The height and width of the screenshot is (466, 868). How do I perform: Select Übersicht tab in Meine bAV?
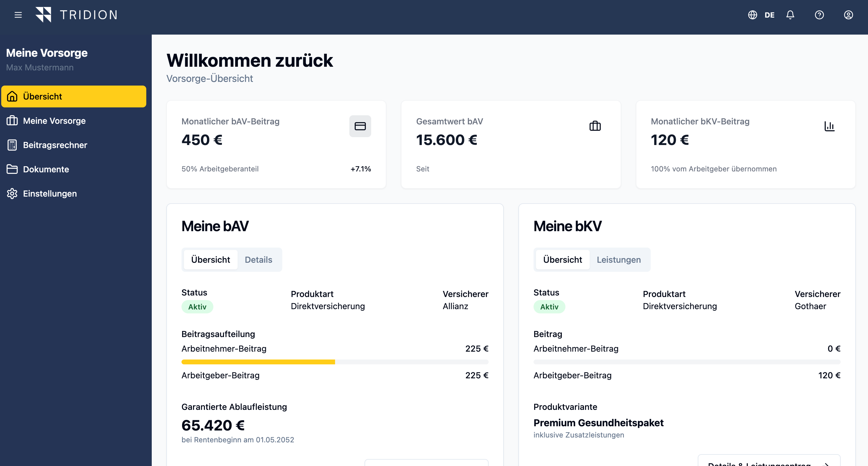210,259
